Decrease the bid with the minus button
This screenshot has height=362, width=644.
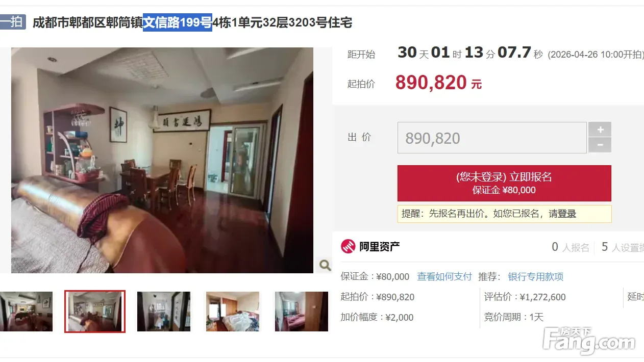pos(600,145)
